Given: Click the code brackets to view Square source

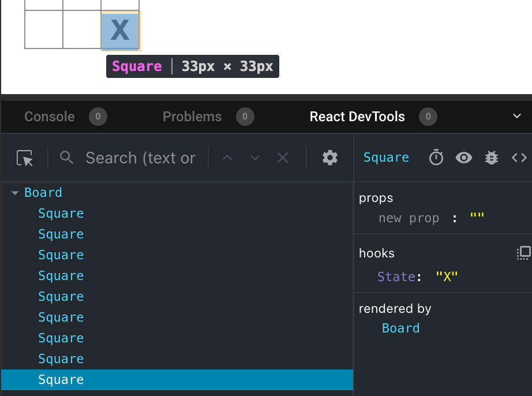Looking at the screenshot, I should pyautogui.click(x=519, y=157).
